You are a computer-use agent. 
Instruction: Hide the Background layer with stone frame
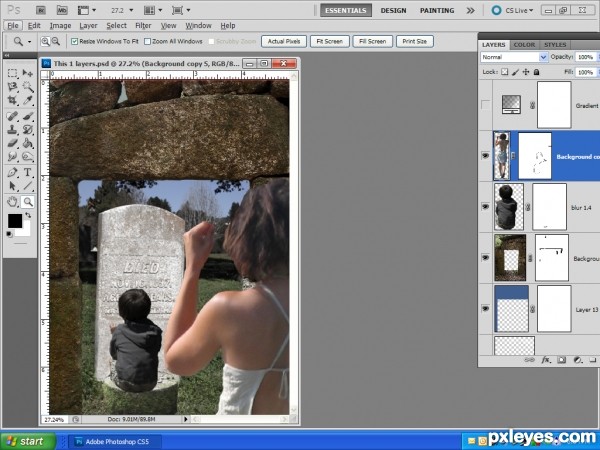click(486, 258)
